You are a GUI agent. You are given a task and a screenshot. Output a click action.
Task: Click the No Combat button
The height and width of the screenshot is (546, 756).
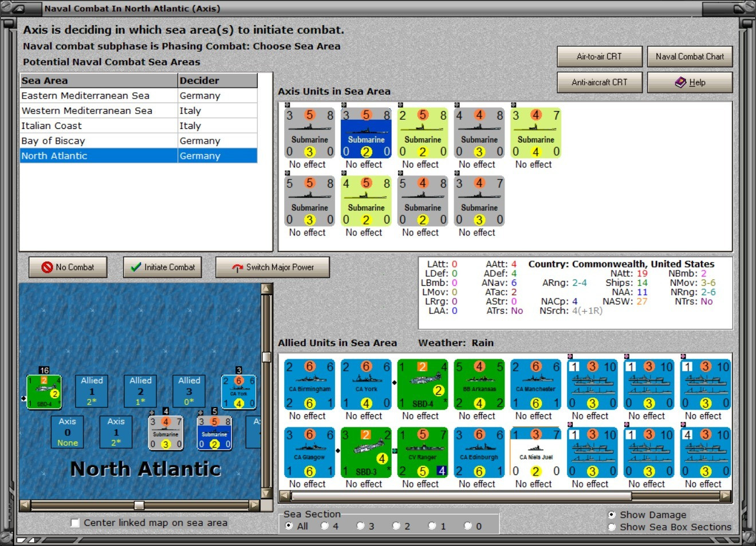pos(68,267)
